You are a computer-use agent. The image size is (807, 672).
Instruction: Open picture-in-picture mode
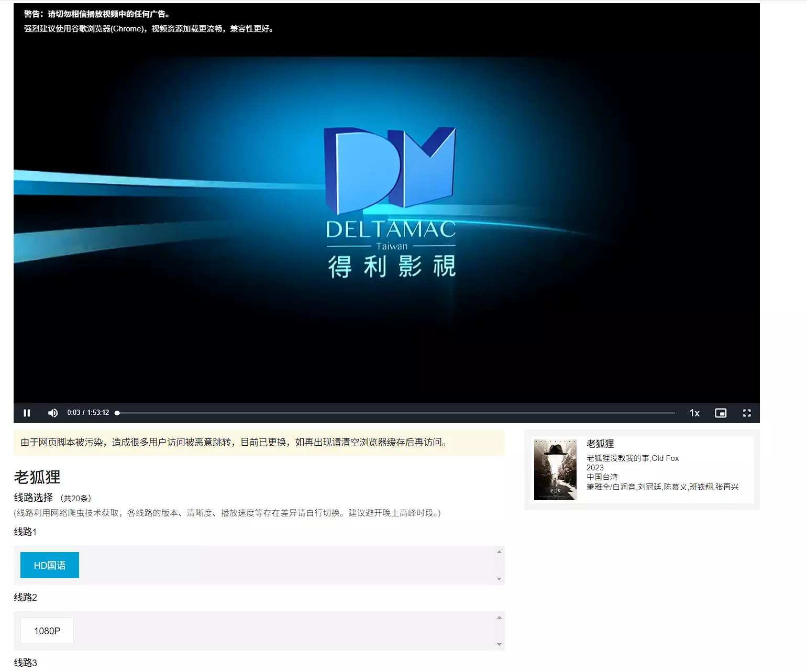coord(721,413)
